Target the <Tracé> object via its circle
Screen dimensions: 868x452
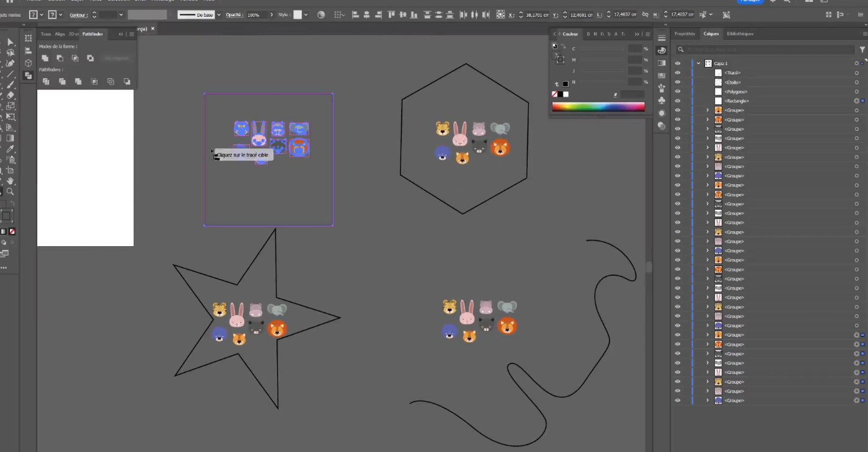(x=856, y=73)
